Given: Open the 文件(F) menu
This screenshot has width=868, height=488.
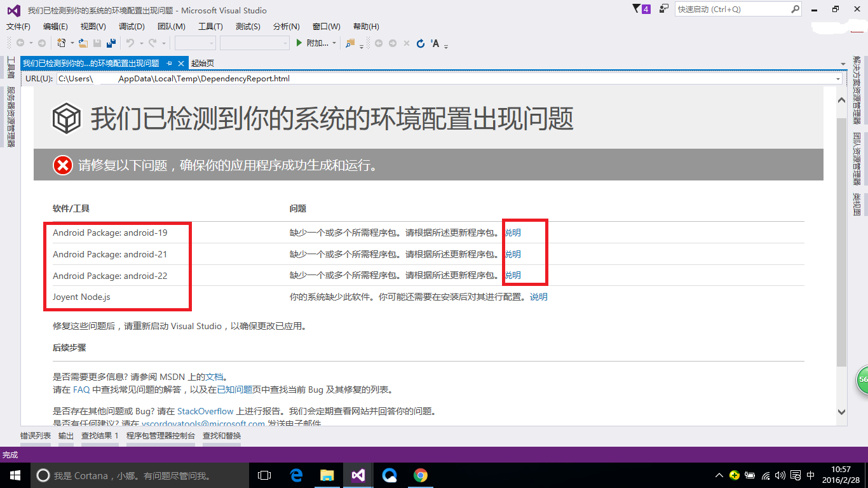Looking at the screenshot, I should click(18, 26).
